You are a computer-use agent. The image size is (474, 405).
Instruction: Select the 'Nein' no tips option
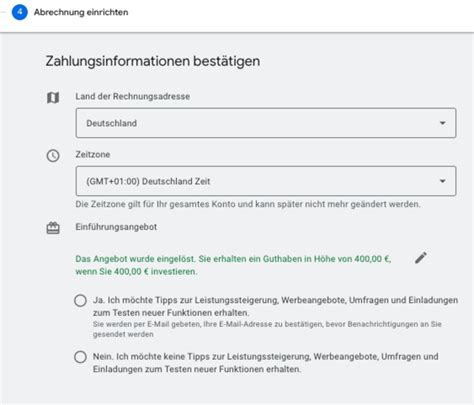coord(80,357)
